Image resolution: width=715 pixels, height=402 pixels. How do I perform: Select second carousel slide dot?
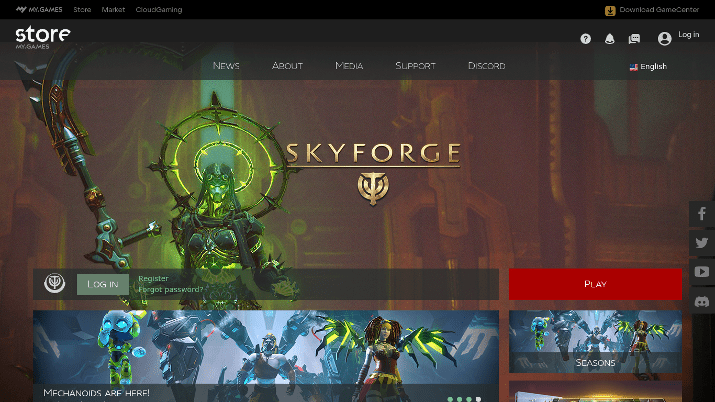pyautogui.click(x=460, y=399)
